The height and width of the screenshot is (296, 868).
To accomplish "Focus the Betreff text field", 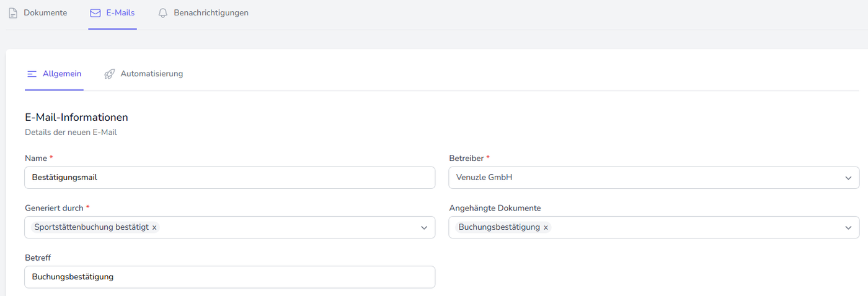I will 229,277.
